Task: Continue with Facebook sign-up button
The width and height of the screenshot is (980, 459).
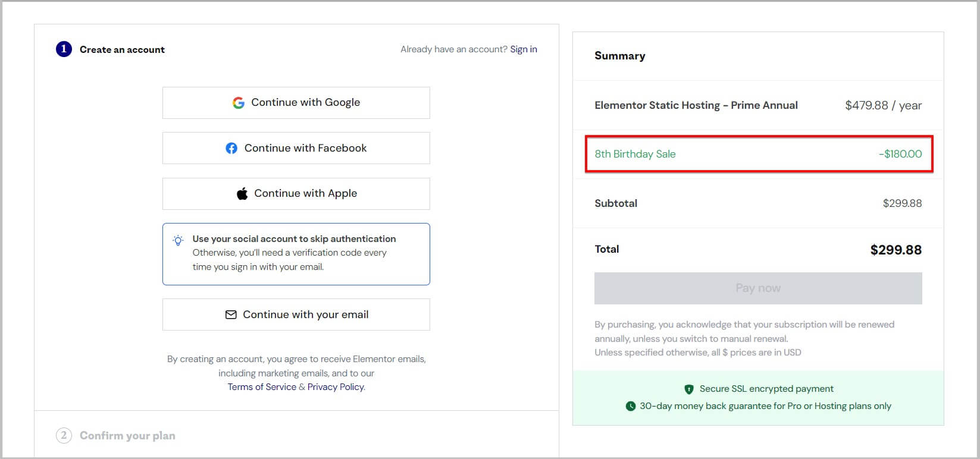Action: (x=296, y=148)
